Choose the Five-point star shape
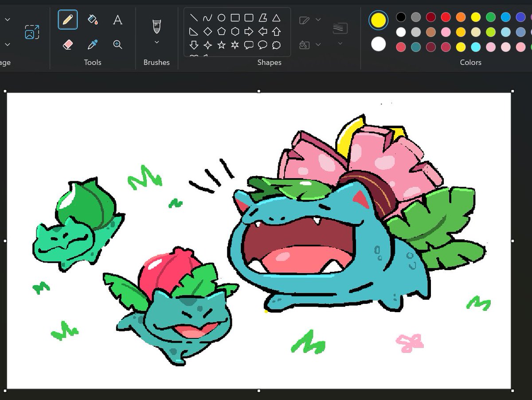 221,45
